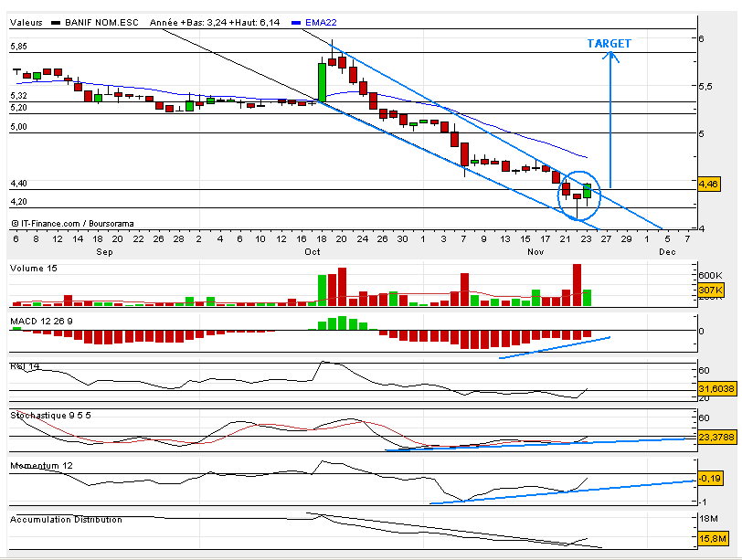
Task: Click the 5,00 price level label
Action: click(x=19, y=127)
